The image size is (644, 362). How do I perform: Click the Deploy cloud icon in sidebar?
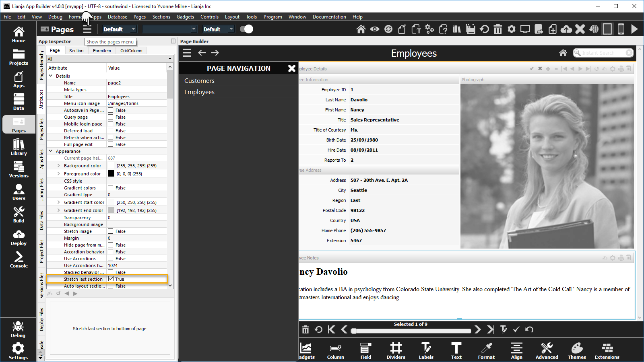(x=19, y=237)
